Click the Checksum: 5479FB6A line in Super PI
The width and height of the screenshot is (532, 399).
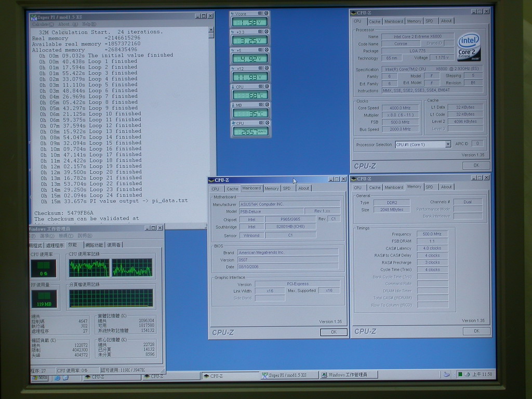[64, 213]
